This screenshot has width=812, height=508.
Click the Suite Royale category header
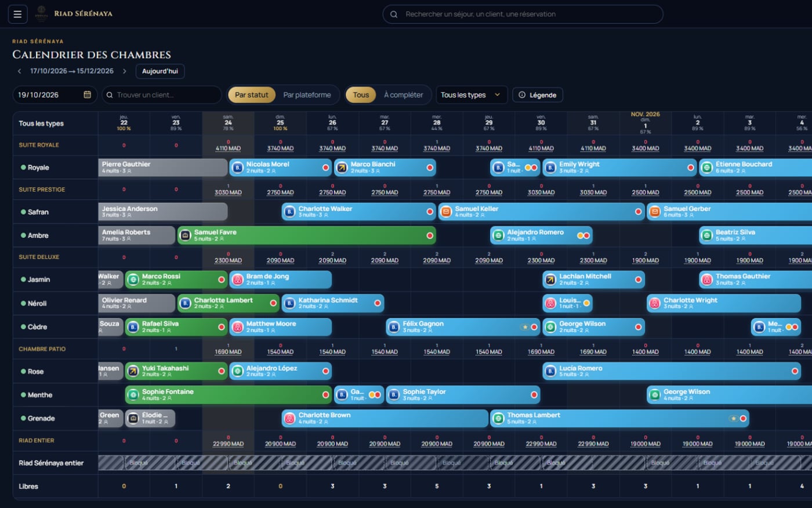(x=39, y=145)
